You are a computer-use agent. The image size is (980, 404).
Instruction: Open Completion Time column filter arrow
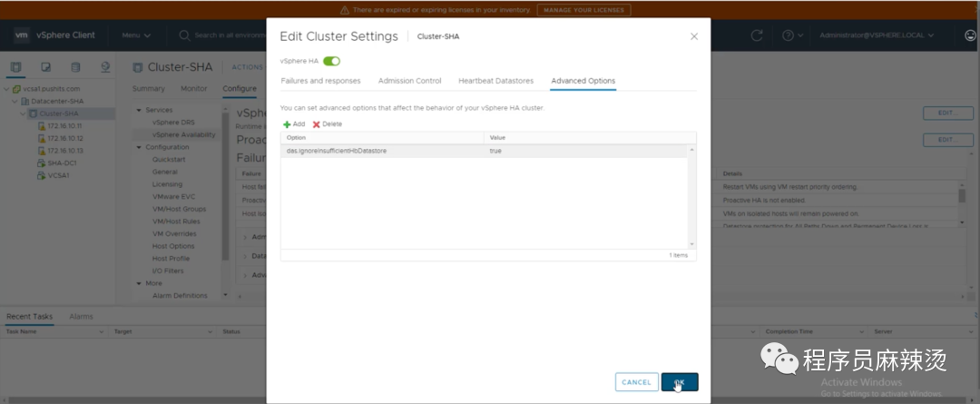pyautogui.click(x=860, y=331)
